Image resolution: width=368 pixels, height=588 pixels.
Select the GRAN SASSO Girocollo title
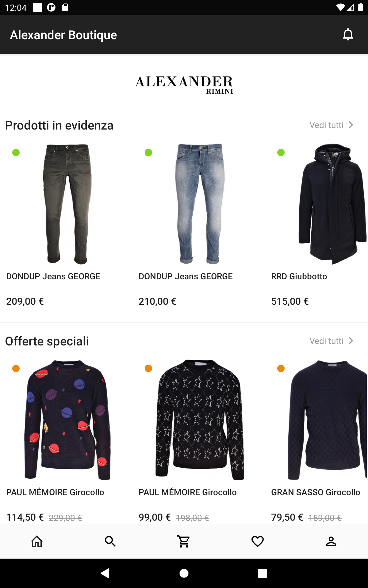point(316,492)
